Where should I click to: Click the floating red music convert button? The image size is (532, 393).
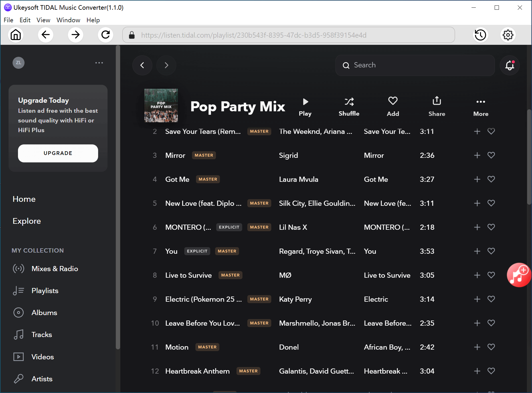point(519,275)
